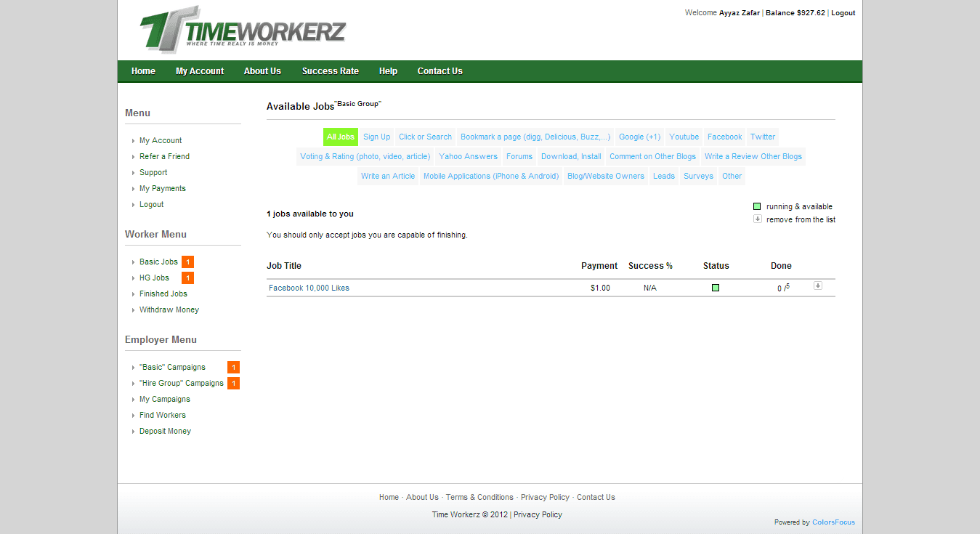Click the "Hire Group" Campaigns count badge
This screenshot has height=534, width=980.
233,384
